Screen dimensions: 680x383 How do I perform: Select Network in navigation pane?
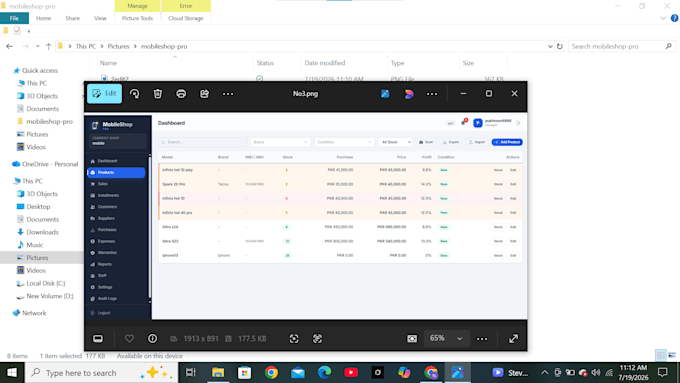(x=29, y=313)
